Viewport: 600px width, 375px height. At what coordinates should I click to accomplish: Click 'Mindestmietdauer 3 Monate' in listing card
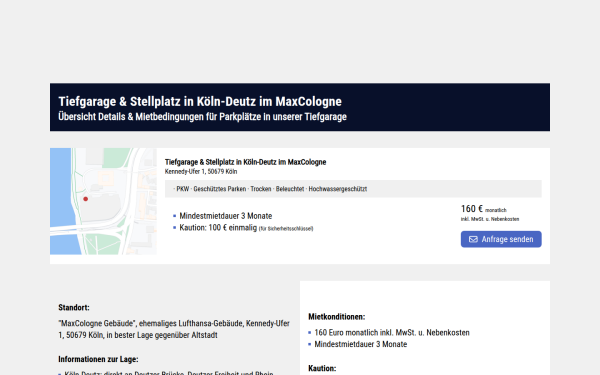pyautogui.click(x=226, y=216)
